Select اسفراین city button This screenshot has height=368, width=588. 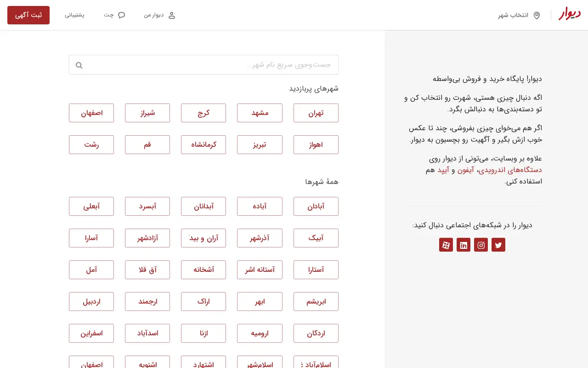pyautogui.click(x=91, y=333)
